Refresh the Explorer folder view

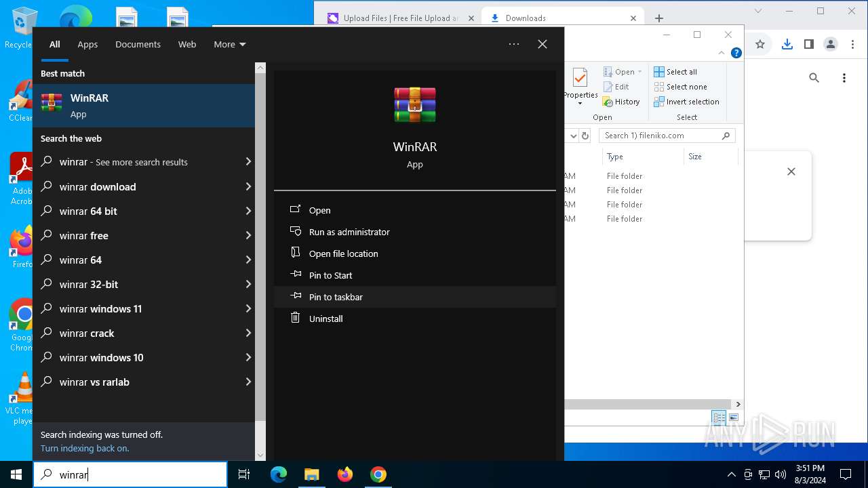coord(585,136)
